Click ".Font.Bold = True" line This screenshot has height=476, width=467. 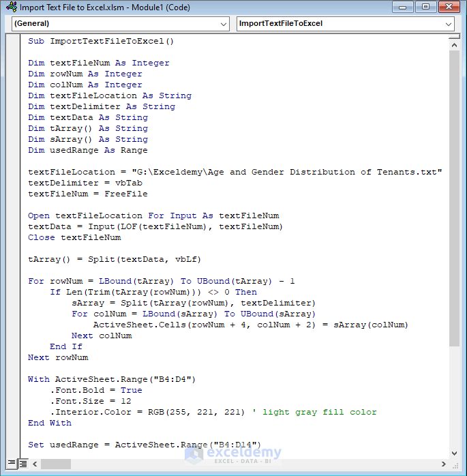tap(96, 390)
